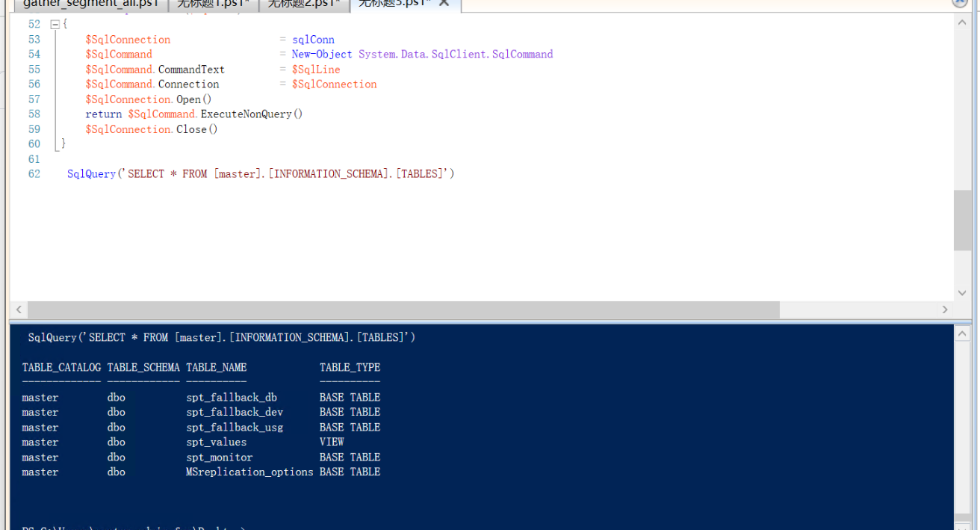Click the VIEW table type value
The image size is (980, 530).
(332, 443)
